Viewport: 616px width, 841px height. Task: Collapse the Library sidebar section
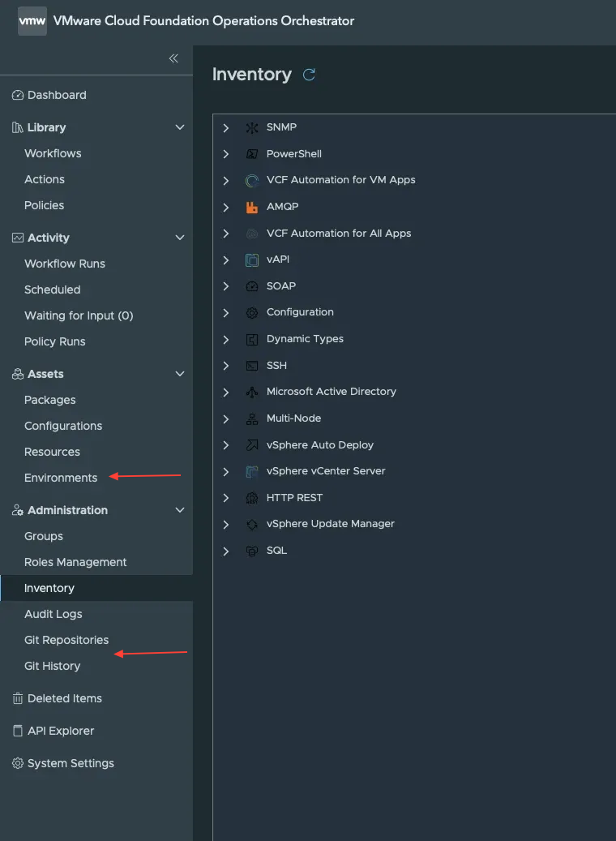181,127
